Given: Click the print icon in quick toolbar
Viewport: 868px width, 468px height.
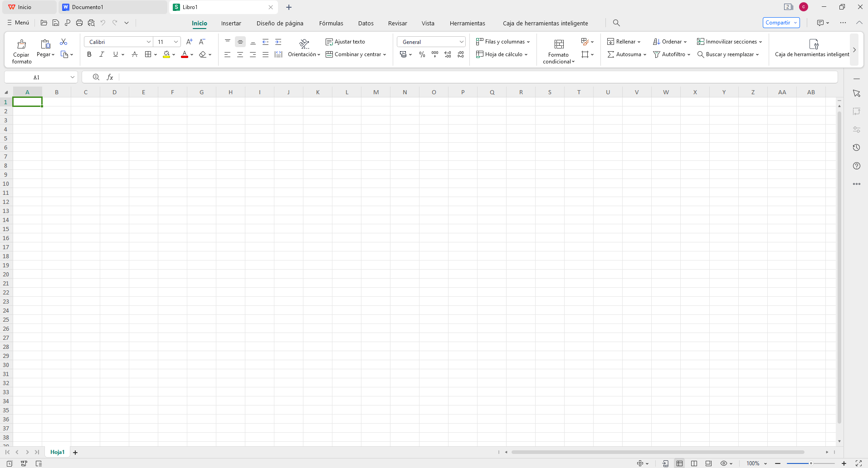Looking at the screenshot, I should [79, 23].
